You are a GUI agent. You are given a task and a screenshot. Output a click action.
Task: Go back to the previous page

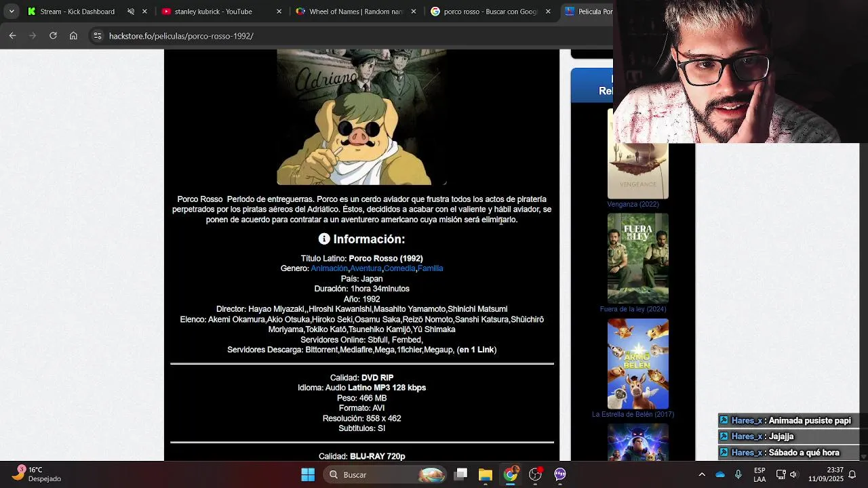pyautogui.click(x=12, y=35)
